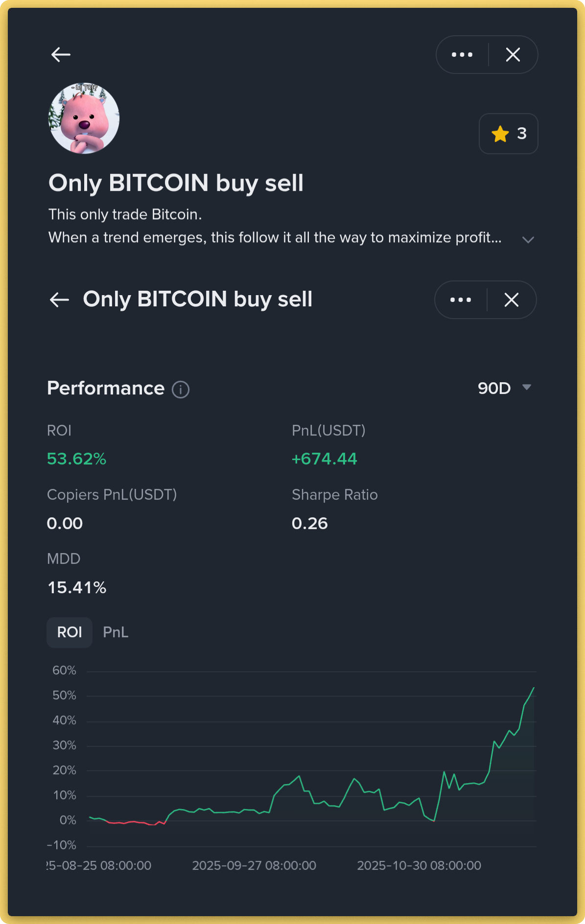Select the ROI chart tab
This screenshot has width=585, height=924.
pos(70,632)
